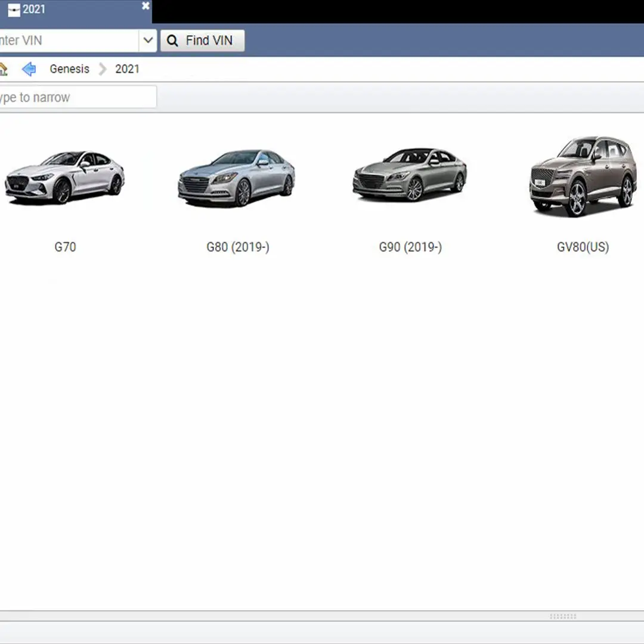644x644 pixels.
Task: Click the Find VIN button
Action: tap(203, 41)
